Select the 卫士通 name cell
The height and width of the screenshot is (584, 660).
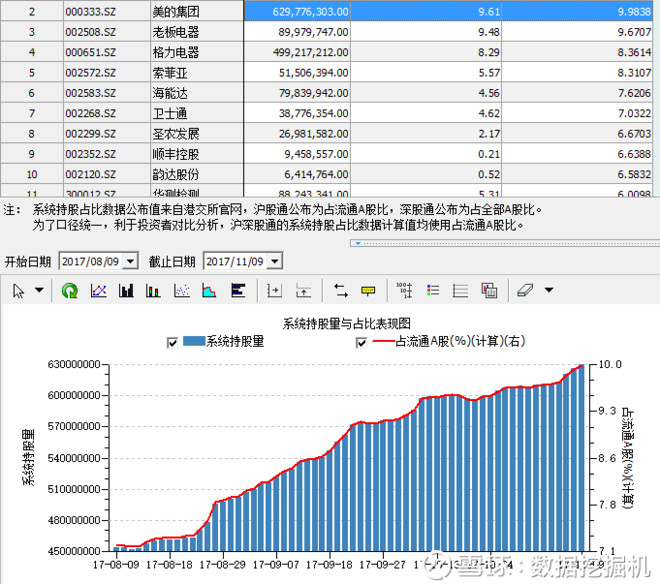click(x=197, y=113)
